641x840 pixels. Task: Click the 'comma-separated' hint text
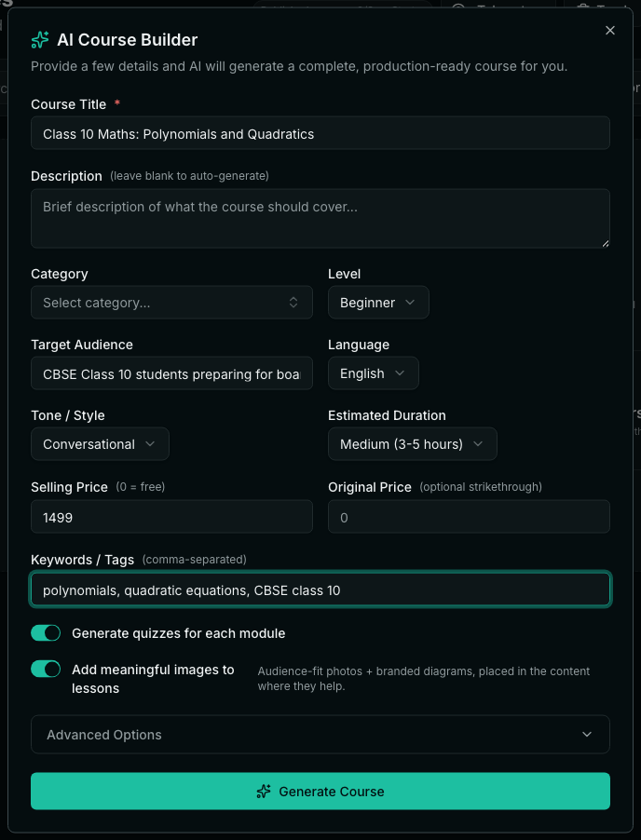[195, 560]
